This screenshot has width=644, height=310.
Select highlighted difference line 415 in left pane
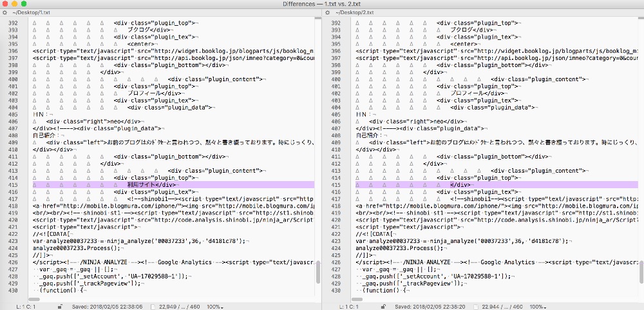pyautogui.click(x=173, y=184)
